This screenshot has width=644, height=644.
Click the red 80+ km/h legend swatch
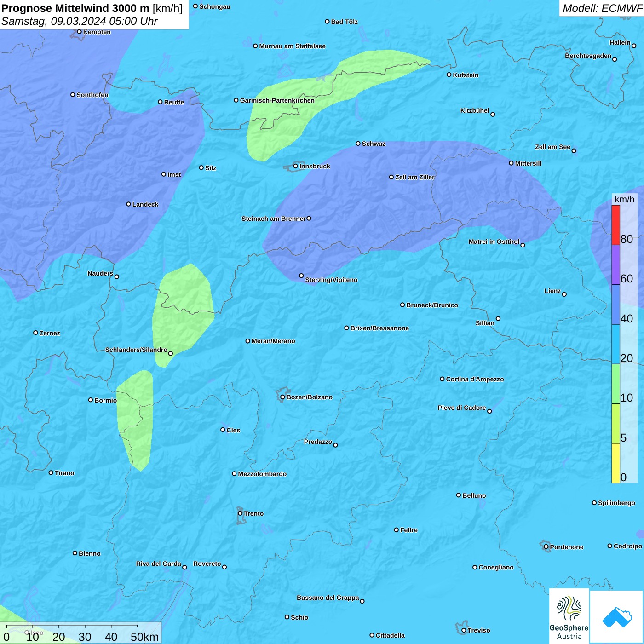point(615,225)
